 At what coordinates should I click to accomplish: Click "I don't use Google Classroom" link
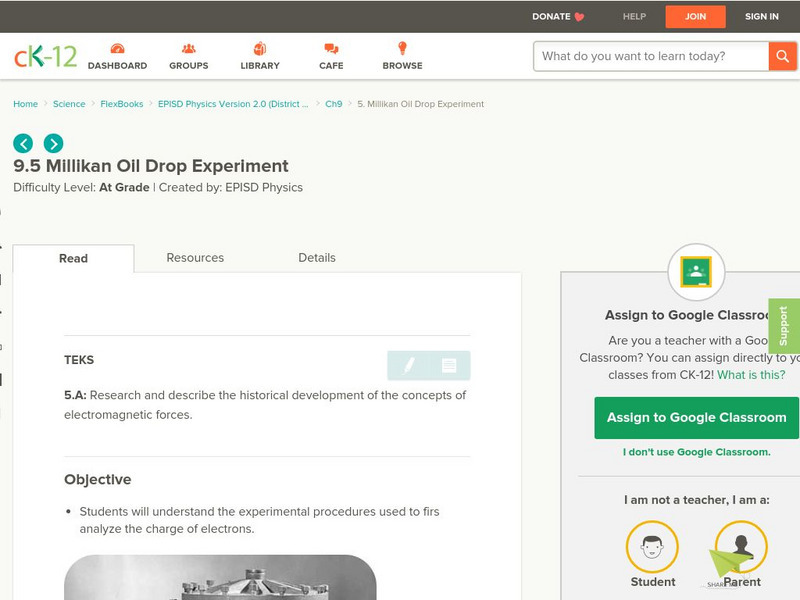[696, 452]
